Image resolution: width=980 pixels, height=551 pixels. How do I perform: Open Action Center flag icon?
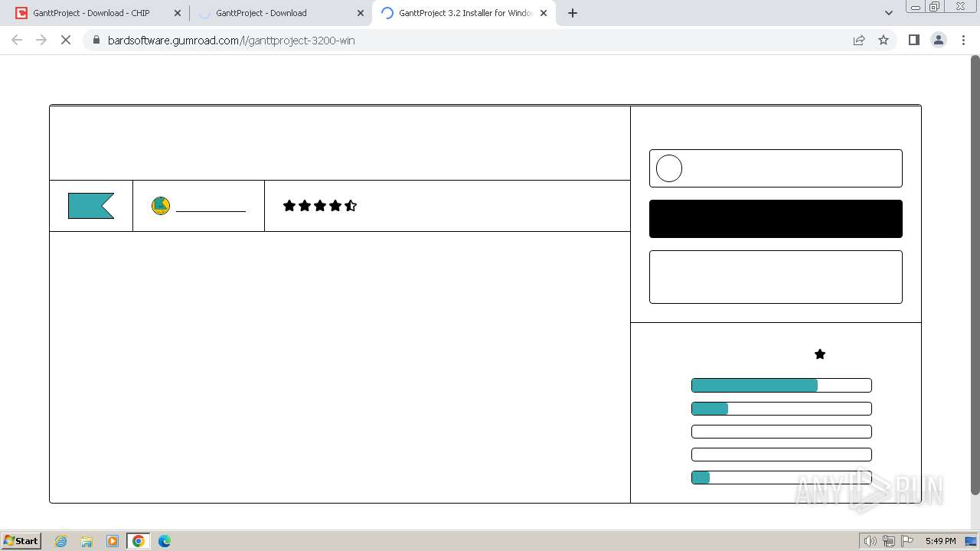907,541
